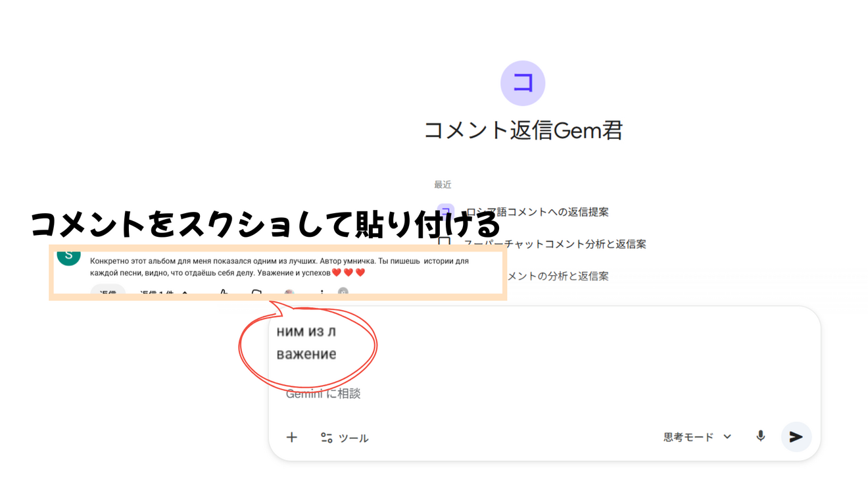Click the Gemini に相談 input field
868x489 pixels.
point(325,393)
